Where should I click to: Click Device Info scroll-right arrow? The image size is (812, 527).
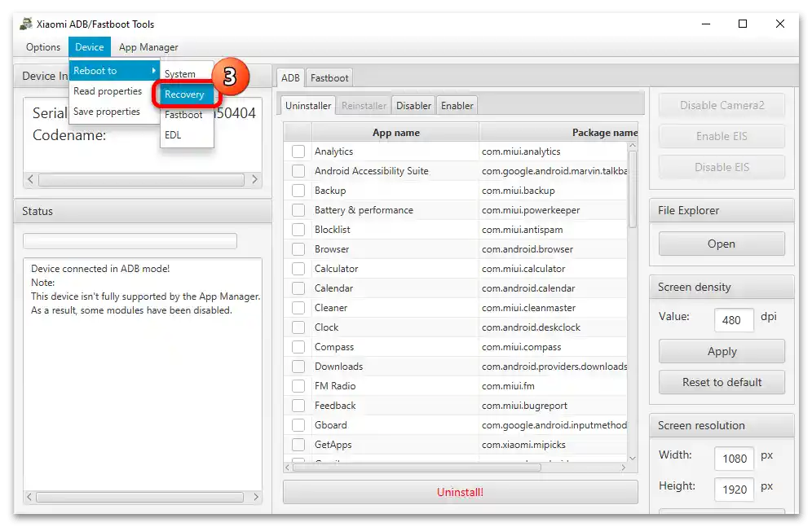[255, 179]
